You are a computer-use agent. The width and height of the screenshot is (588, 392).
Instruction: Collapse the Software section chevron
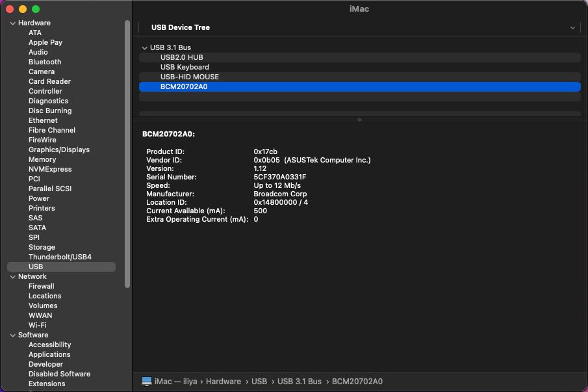tap(13, 335)
